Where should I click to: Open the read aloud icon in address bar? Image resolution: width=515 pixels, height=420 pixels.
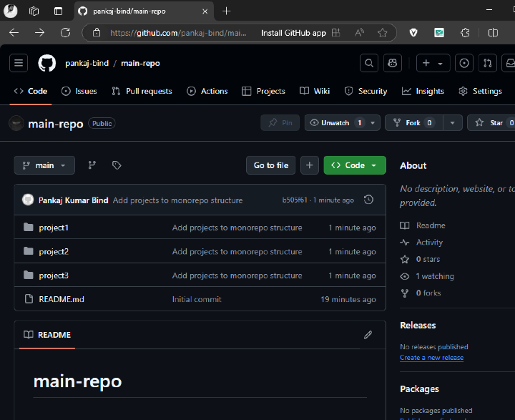point(360,32)
